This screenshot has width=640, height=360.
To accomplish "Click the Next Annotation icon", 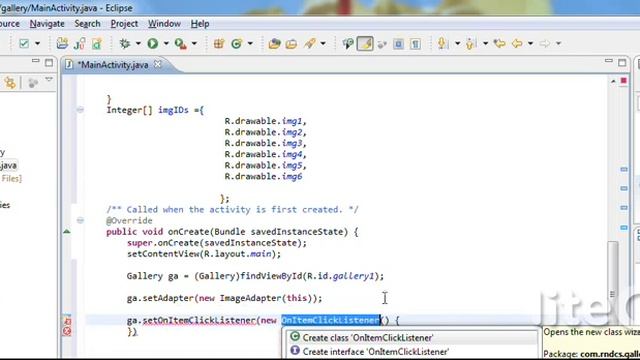I will tap(442, 43).
